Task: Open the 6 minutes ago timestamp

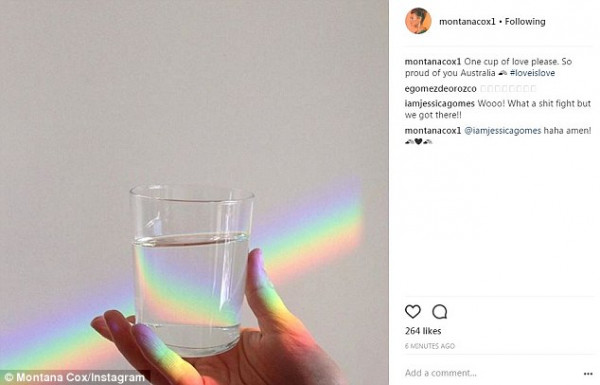Action: pos(430,346)
